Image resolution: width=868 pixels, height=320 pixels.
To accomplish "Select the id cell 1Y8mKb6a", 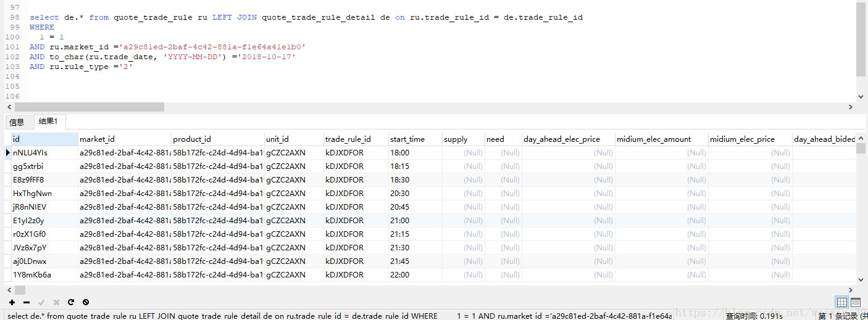I will 32,275.
